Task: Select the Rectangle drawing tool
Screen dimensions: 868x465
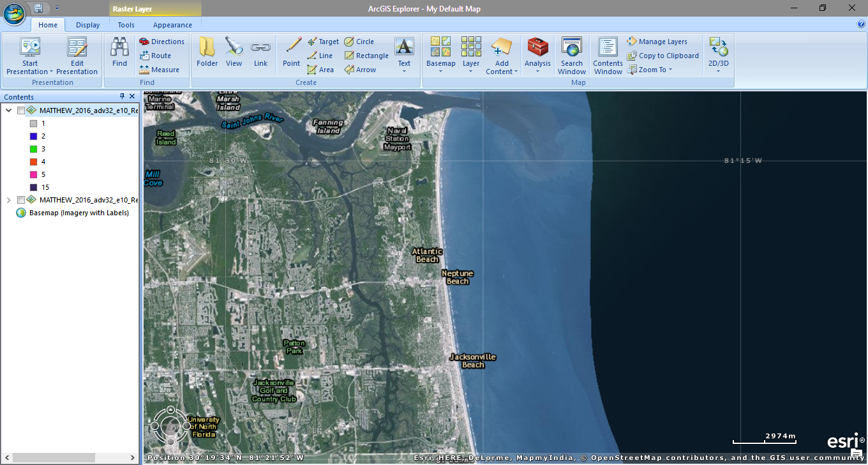Action: [x=366, y=56]
